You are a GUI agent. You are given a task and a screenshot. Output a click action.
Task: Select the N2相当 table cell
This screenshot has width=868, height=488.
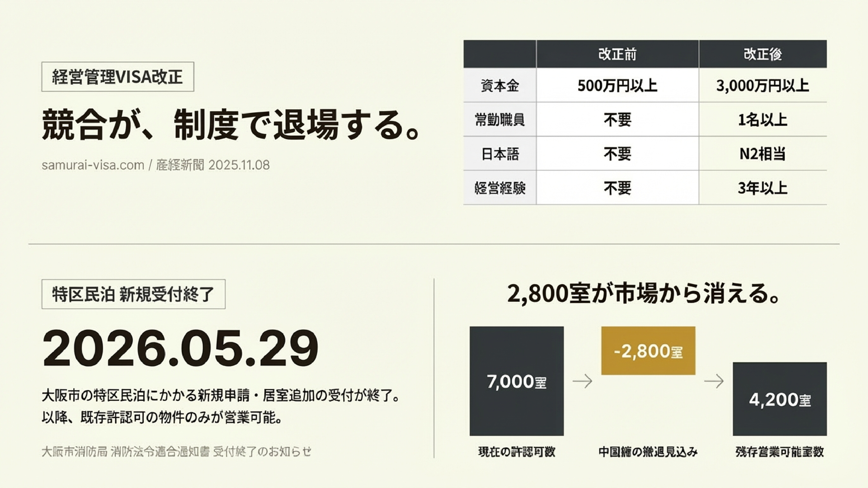(x=763, y=154)
